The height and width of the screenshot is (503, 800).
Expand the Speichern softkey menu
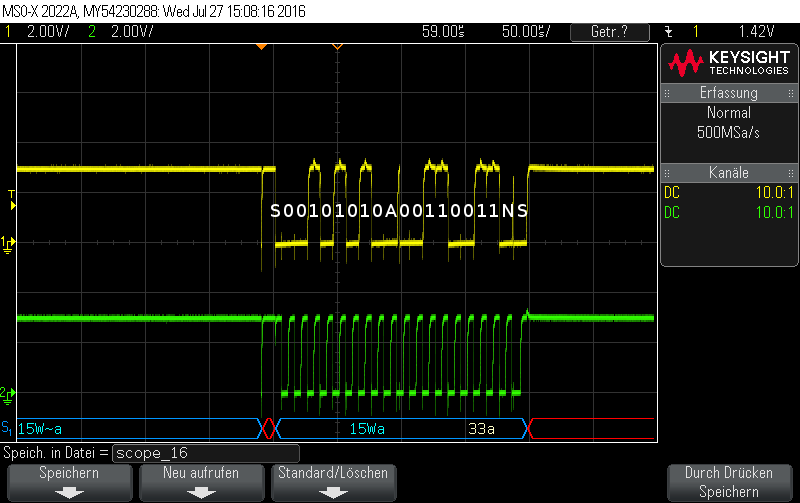[69, 481]
